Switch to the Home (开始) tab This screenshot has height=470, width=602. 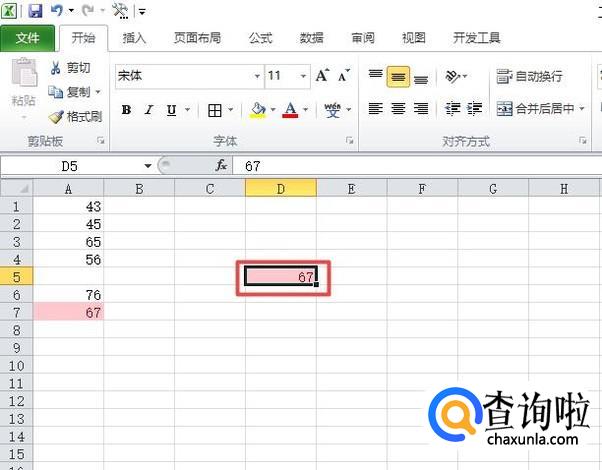83,38
